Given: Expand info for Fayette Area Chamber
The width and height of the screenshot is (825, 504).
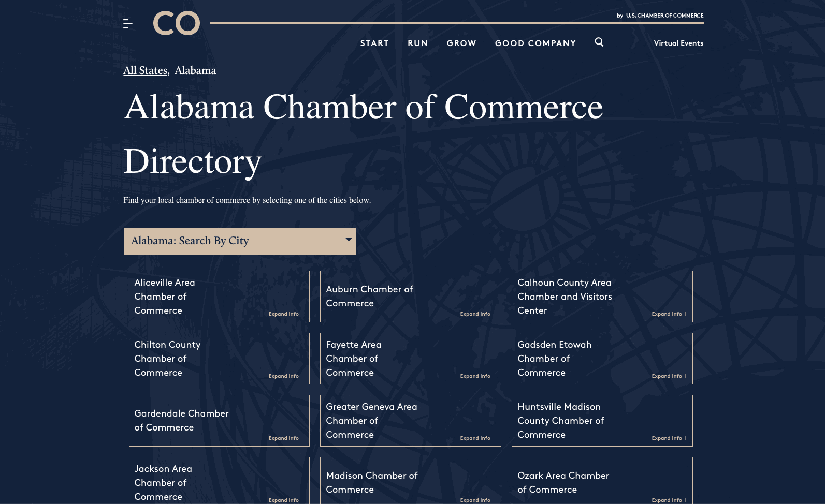Looking at the screenshot, I should pyautogui.click(x=478, y=376).
